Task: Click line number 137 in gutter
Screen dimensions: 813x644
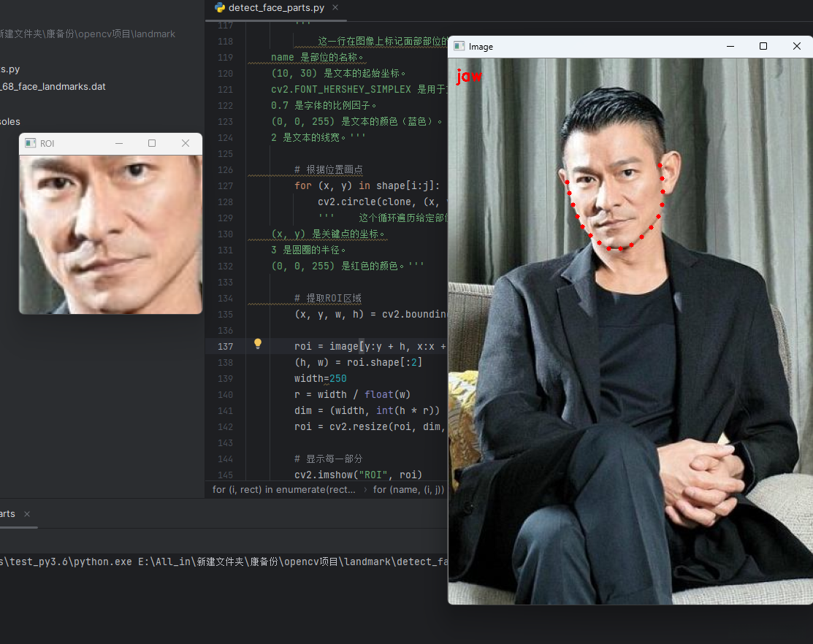Action: [x=225, y=346]
